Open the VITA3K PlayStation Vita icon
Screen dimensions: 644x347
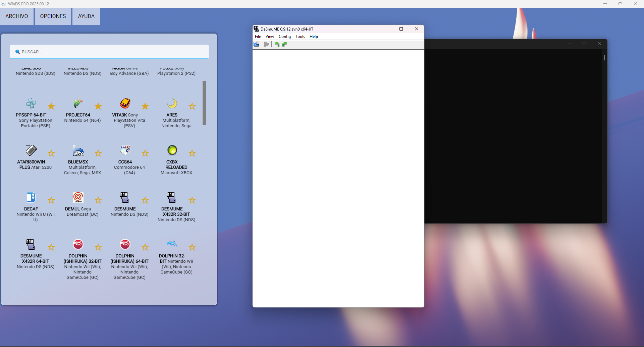pyautogui.click(x=125, y=103)
